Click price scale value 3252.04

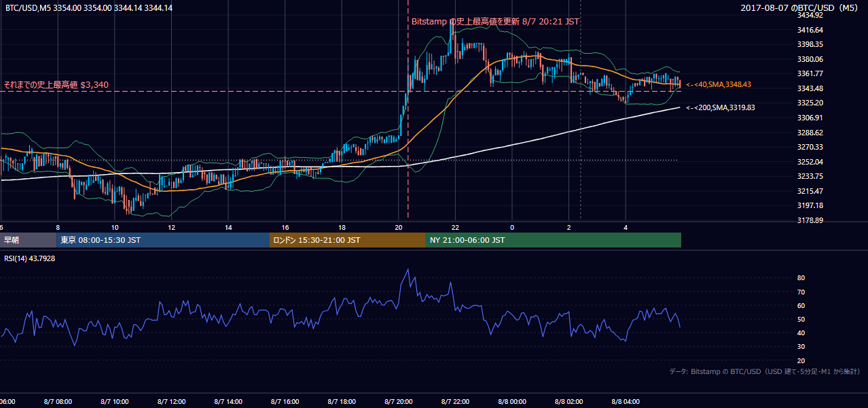(810, 162)
